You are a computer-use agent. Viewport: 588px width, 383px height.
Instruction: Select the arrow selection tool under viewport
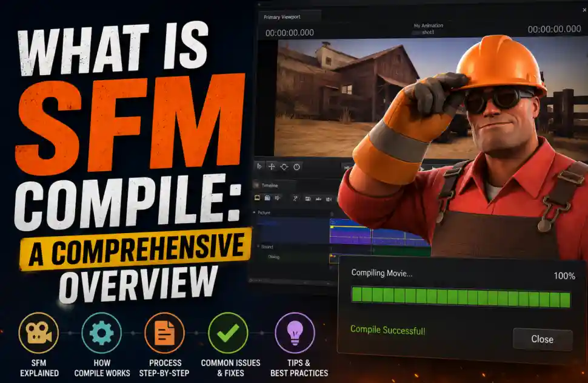(259, 166)
